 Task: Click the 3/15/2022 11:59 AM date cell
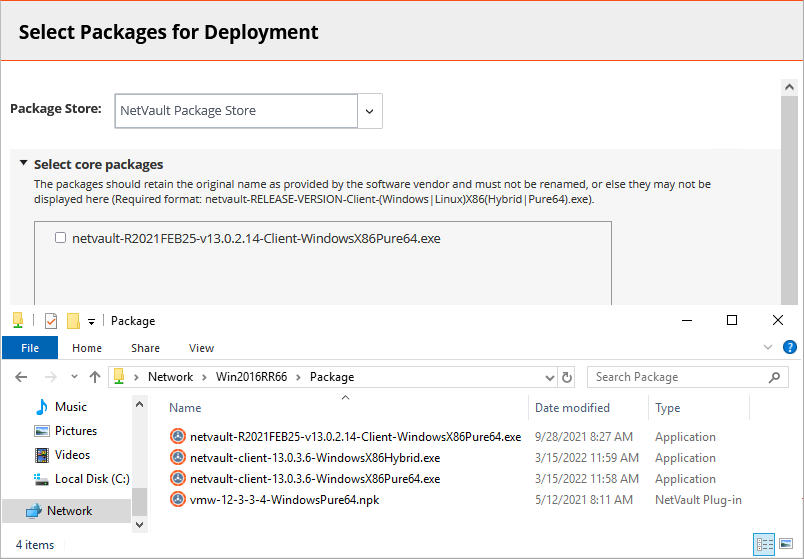(x=587, y=458)
